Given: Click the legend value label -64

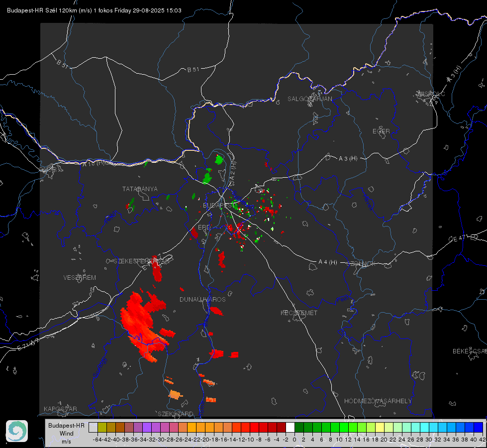Looking at the screenshot, I should click(x=97, y=440).
